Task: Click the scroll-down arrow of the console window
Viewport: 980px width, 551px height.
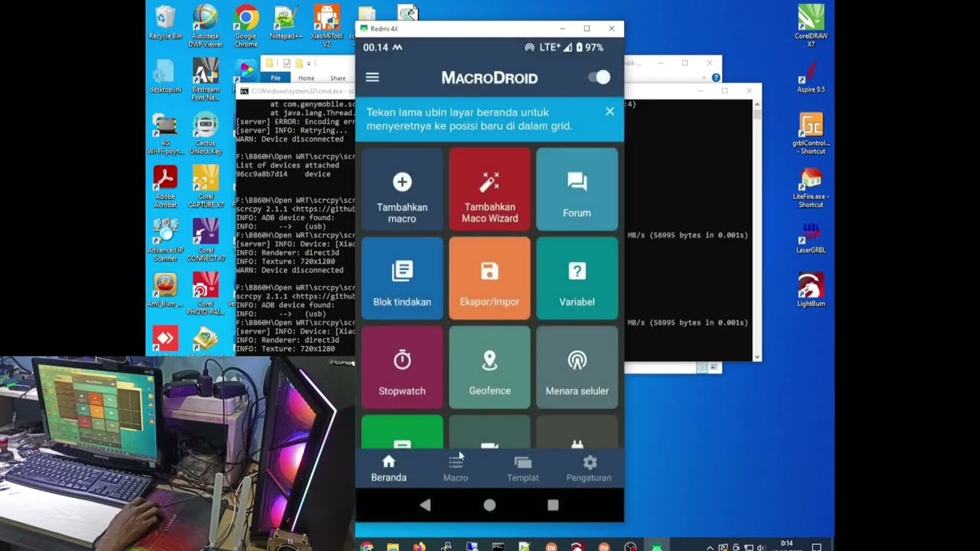Action: [757, 357]
